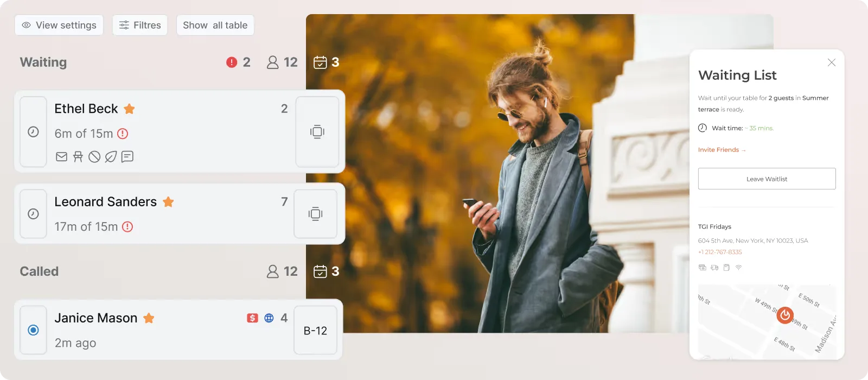Click the gold star next to Ethel Beck
The height and width of the screenshot is (380, 868).
129,109
